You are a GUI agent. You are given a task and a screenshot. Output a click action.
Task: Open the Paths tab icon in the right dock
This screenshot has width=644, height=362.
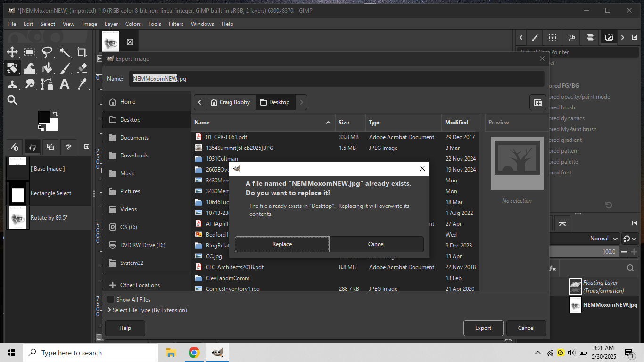(562, 223)
